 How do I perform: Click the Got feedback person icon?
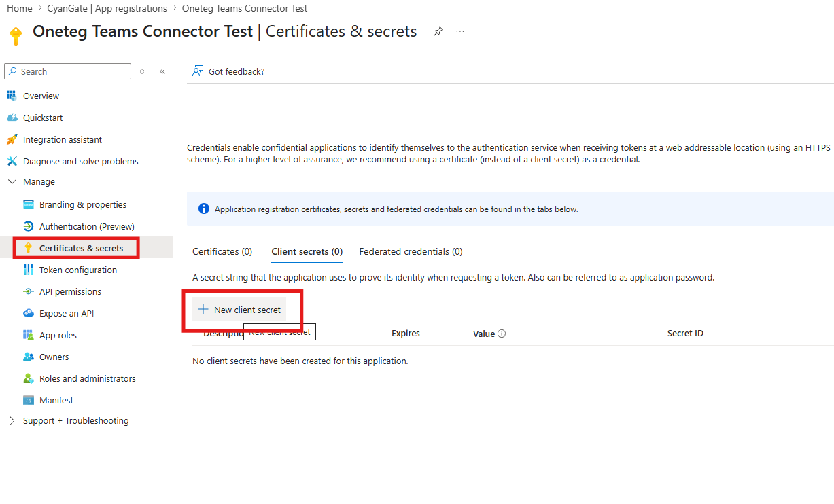[x=198, y=71]
